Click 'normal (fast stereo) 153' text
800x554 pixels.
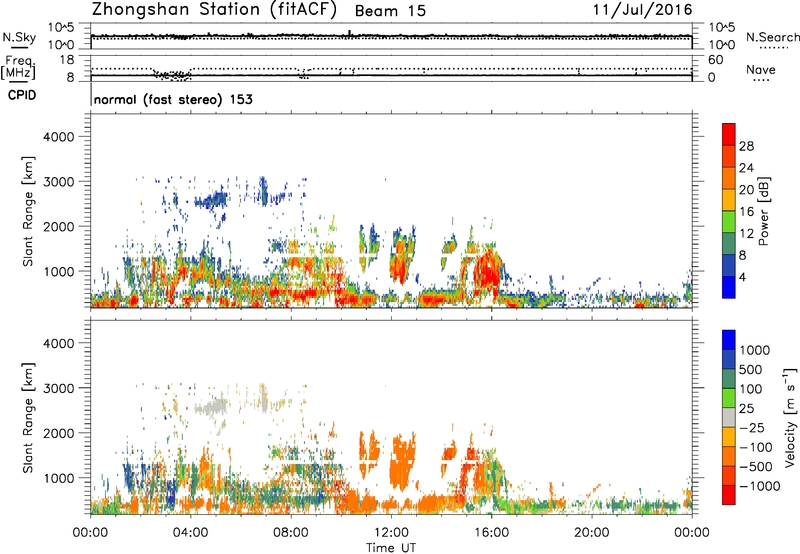173,99
